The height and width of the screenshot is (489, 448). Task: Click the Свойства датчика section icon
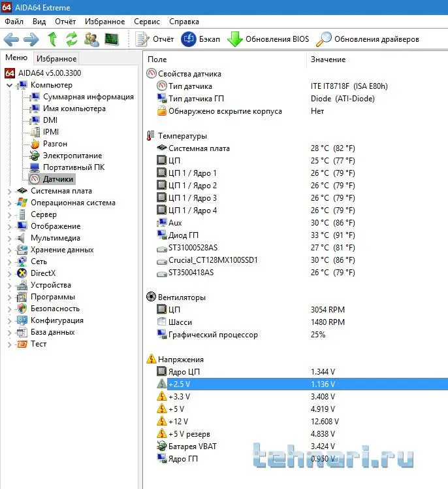152,74
